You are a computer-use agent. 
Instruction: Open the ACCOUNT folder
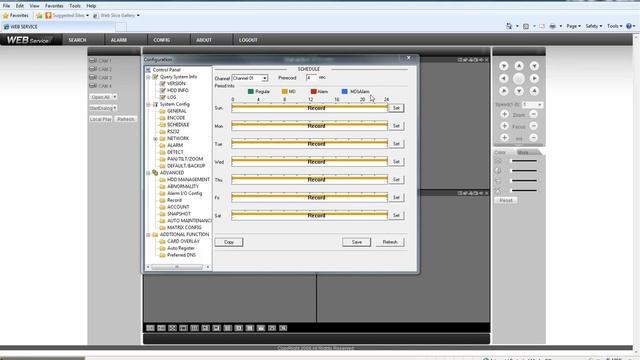click(178, 207)
